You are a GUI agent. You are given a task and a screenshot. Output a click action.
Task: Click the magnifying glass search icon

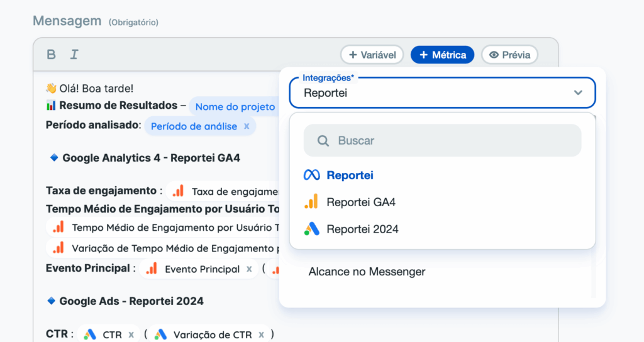(323, 141)
